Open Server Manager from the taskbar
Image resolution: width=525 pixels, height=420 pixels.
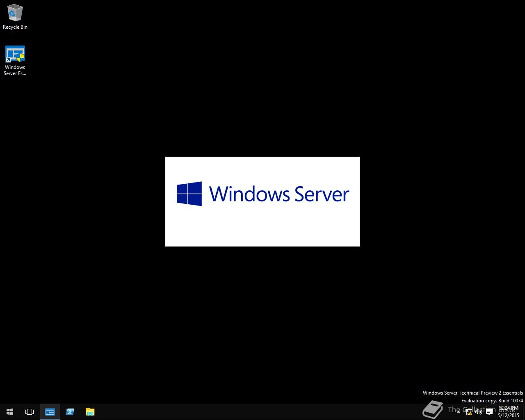(50, 412)
